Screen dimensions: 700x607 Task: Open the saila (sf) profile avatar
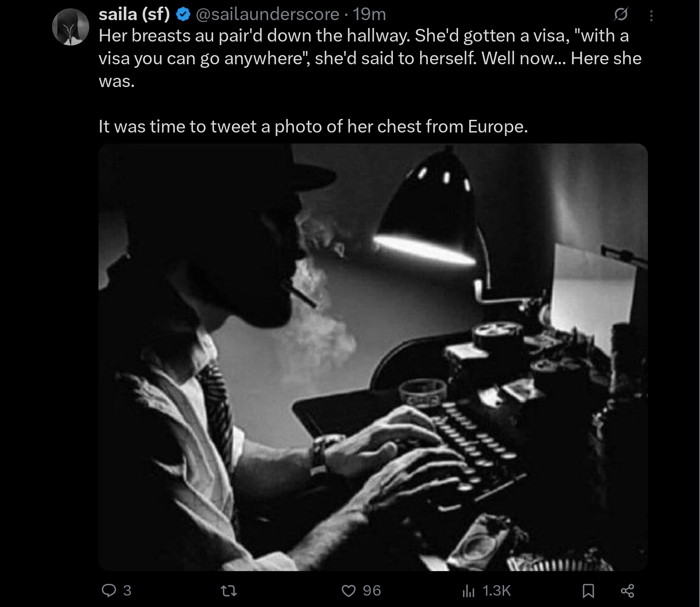point(70,27)
